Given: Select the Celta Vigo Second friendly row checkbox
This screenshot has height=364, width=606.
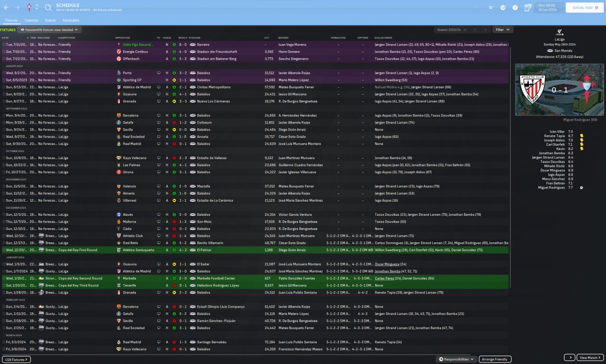Looking at the screenshot, I should 4,44.
